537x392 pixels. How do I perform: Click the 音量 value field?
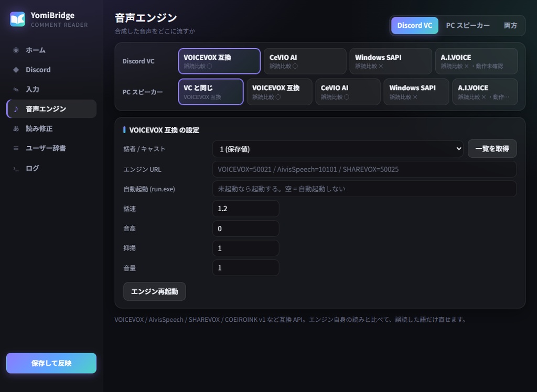tap(245, 268)
